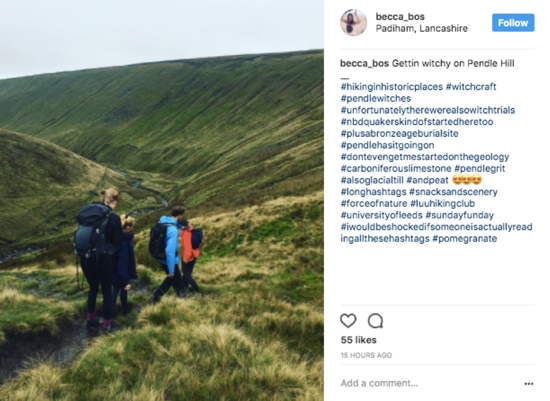Click becca_bos name in caption

point(364,64)
